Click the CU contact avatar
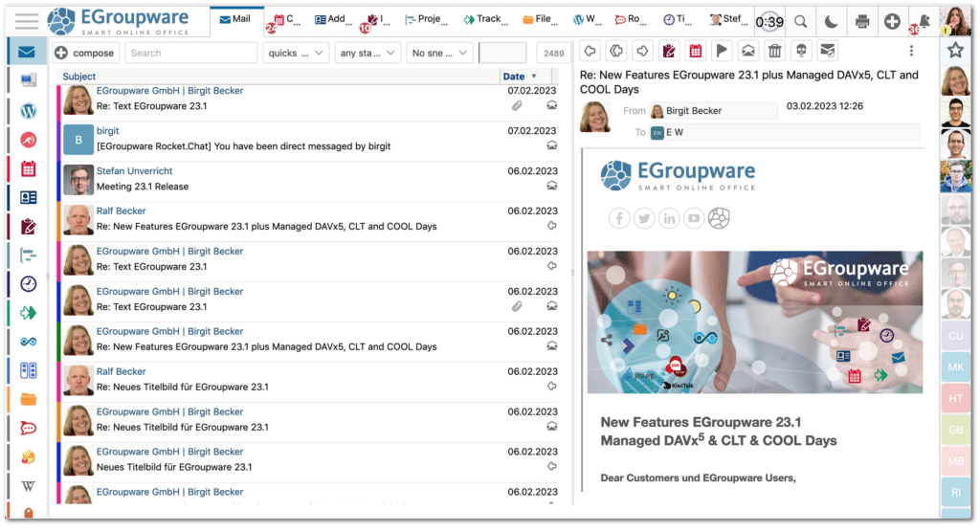 coord(956,336)
